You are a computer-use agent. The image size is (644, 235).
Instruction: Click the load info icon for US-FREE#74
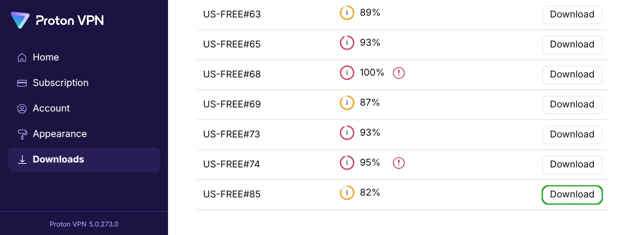pos(347,163)
